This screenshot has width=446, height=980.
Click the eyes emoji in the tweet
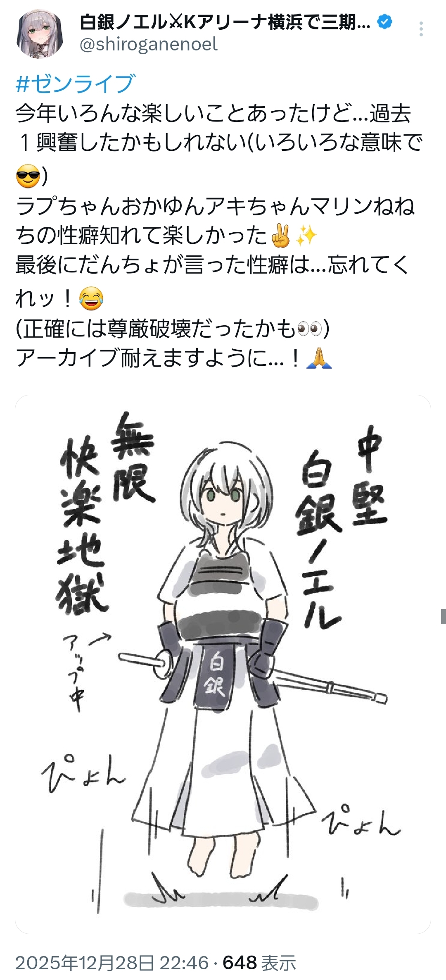309,329
